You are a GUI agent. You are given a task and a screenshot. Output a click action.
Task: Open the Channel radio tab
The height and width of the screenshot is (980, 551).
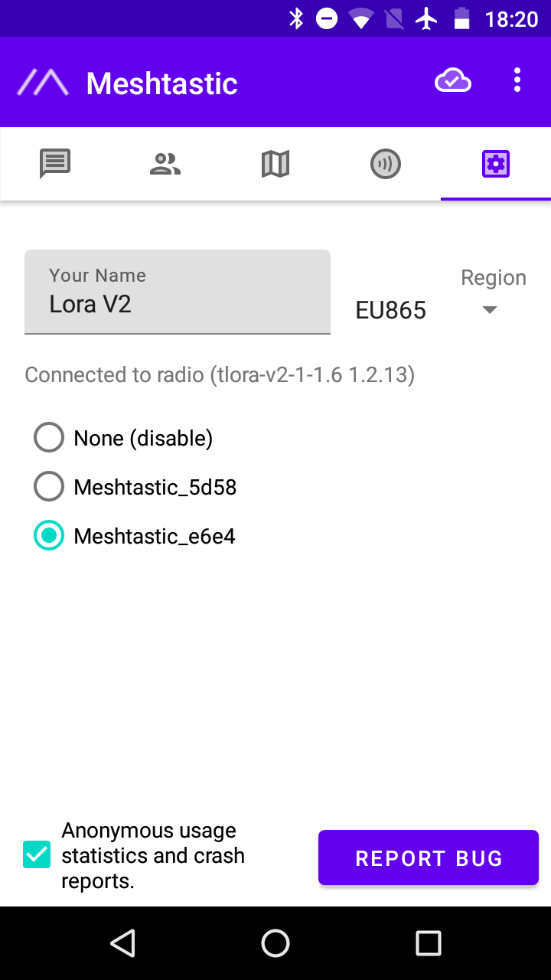click(386, 164)
